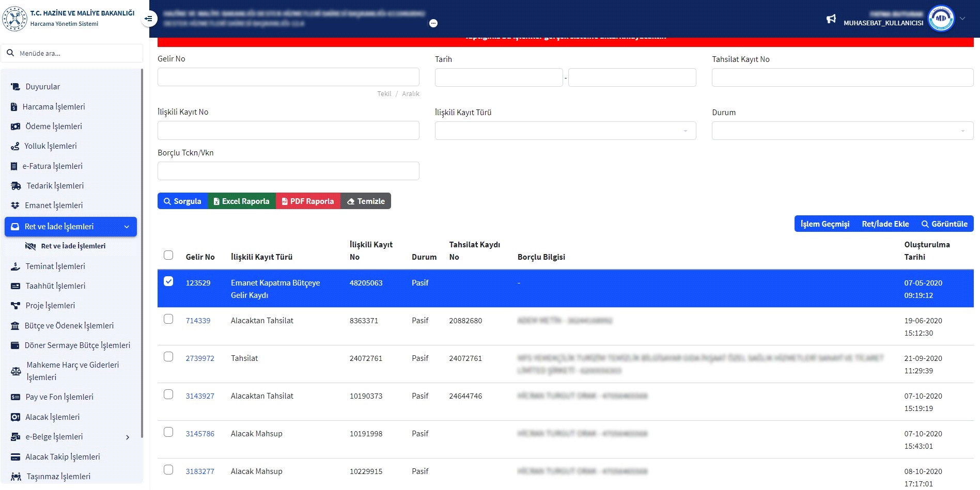Click the user profile avatar icon

(941, 19)
